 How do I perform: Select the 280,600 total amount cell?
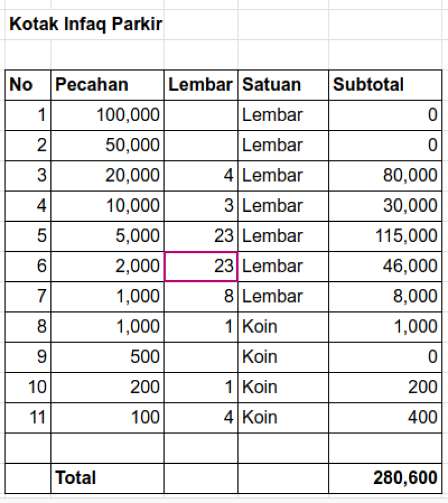point(385,477)
